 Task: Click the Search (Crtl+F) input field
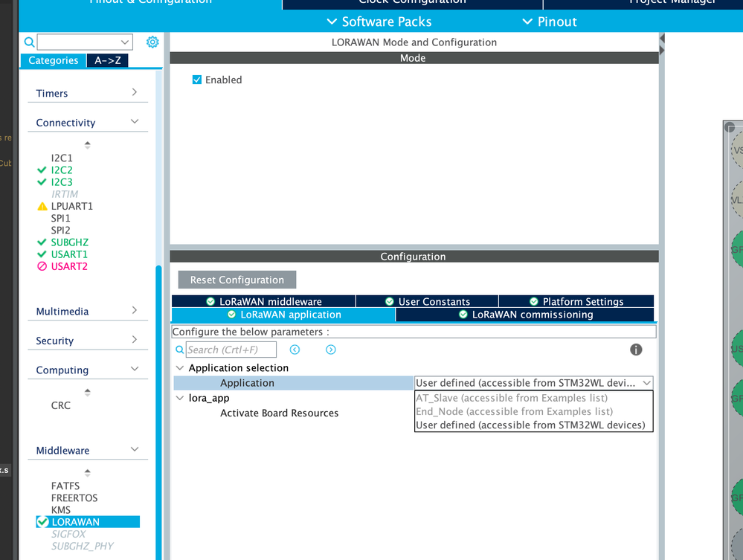tap(231, 350)
